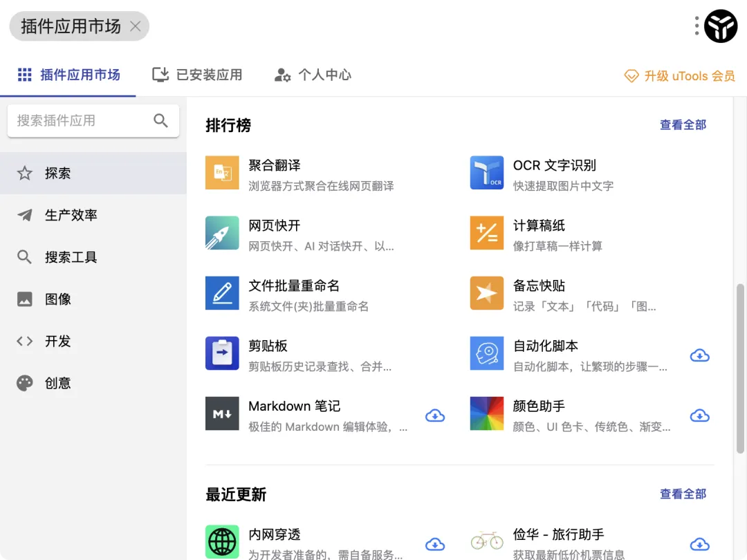Open the 剪贴板 clipboard icon
Viewport: 747px width, 560px height.
(x=222, y=353)
